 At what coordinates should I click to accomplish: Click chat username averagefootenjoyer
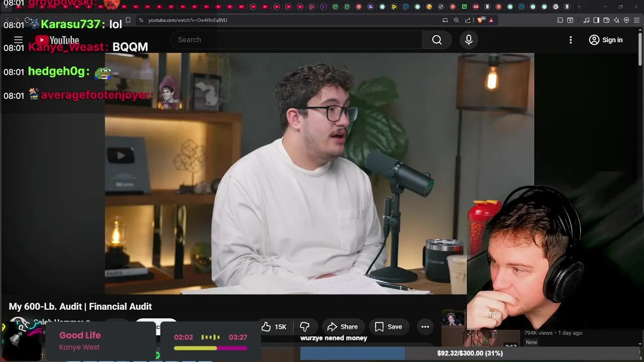pyautogui.click(x=97, y=95)
